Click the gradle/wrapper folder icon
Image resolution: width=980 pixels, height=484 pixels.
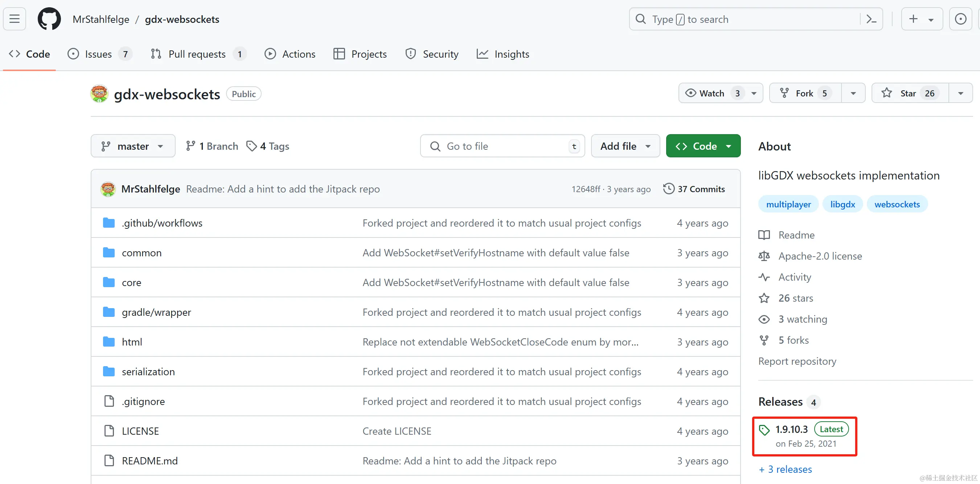[x=109, y=312]
